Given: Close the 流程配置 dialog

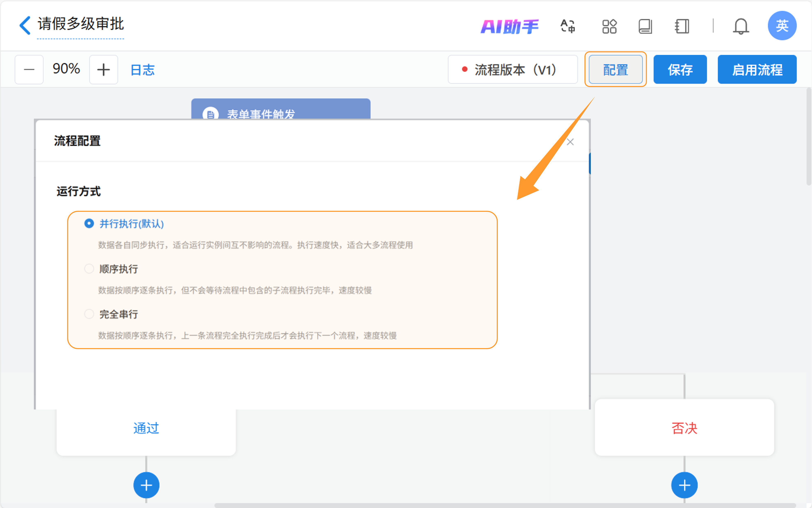Looking at the screenshot, I should (570, 142).
